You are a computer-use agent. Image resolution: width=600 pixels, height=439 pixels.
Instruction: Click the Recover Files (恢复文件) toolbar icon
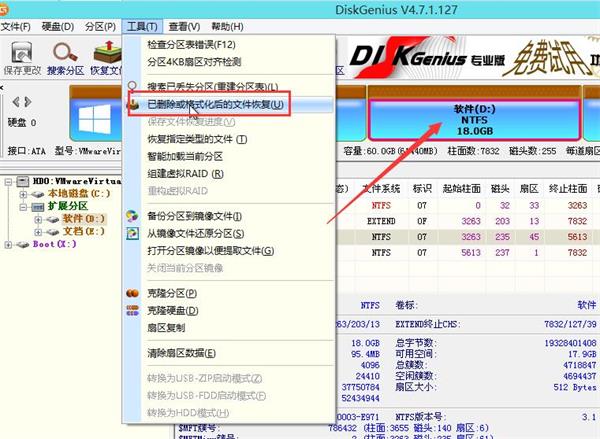(108, 52)
